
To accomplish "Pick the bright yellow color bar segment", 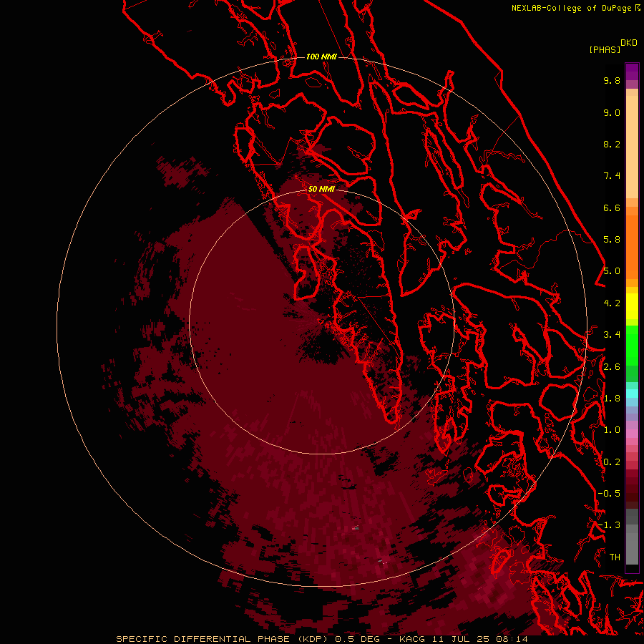I will [x=632, y=306].
